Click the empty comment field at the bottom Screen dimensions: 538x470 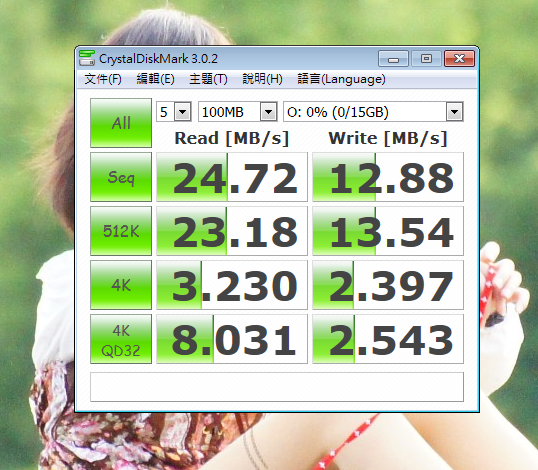click(x=277, y=387)
